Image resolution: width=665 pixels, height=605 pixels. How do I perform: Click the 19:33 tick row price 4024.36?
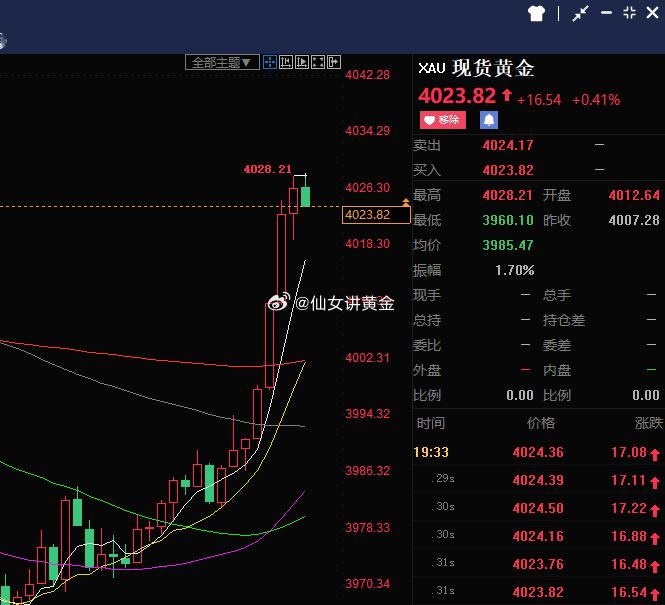tap(538, 452)
